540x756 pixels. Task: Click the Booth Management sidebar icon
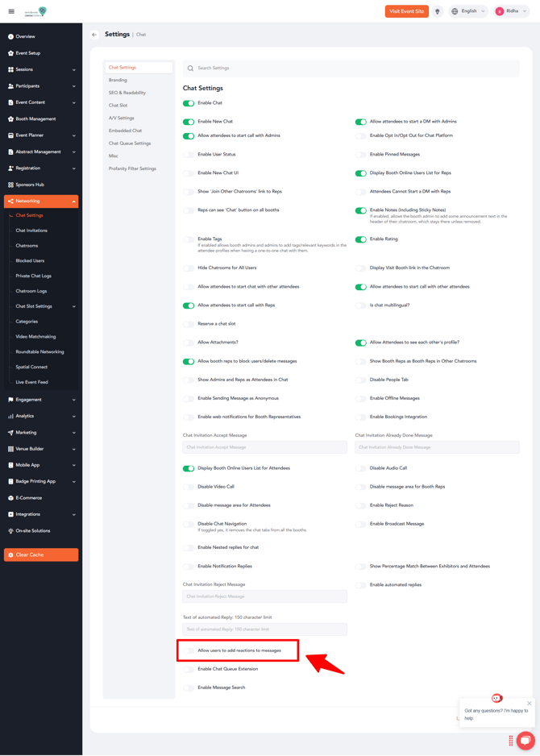coord(10,119)
